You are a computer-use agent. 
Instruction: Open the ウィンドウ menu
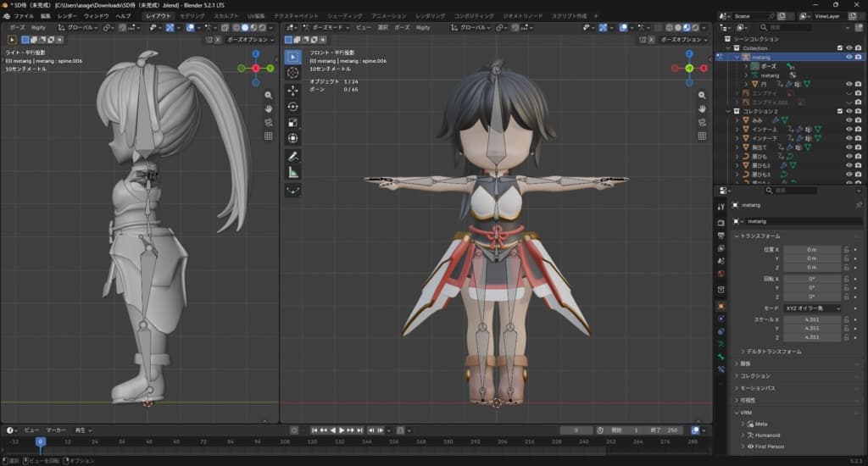[x=96, y=16]
